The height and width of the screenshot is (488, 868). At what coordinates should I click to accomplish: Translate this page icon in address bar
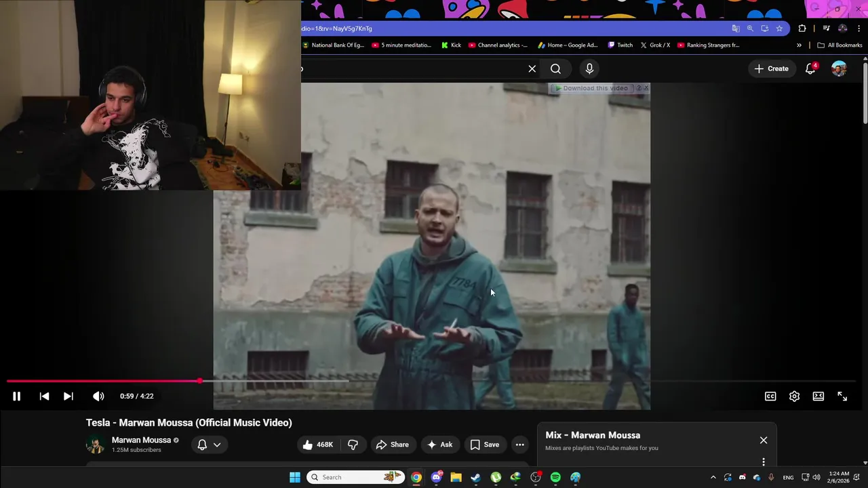[x=736, y=28]
